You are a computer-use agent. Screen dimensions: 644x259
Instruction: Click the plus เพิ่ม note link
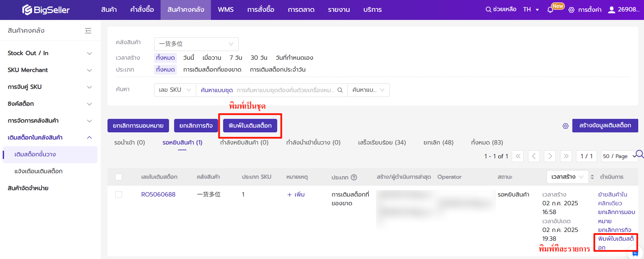click(296, 195)
